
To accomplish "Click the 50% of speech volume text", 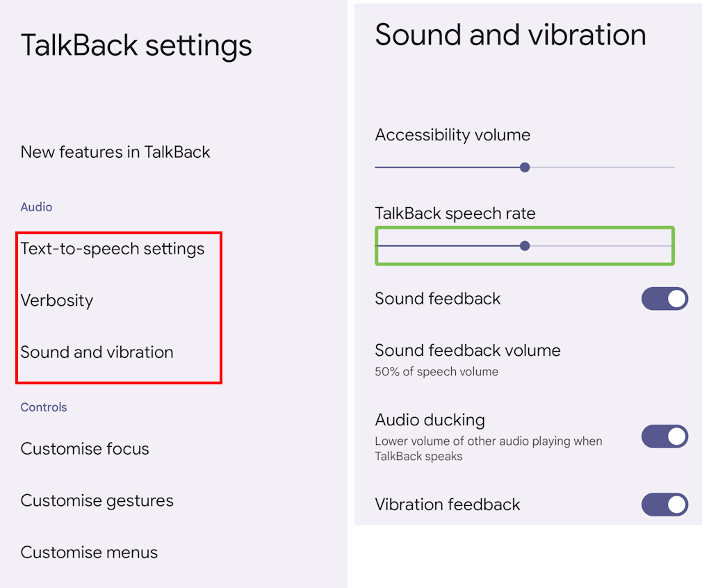I will click(436, 372).
